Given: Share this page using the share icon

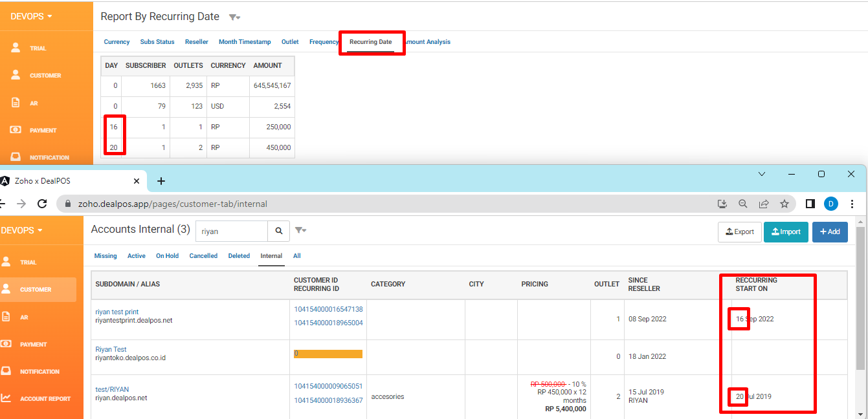Looking at the screenshot, I should (764, 204).
